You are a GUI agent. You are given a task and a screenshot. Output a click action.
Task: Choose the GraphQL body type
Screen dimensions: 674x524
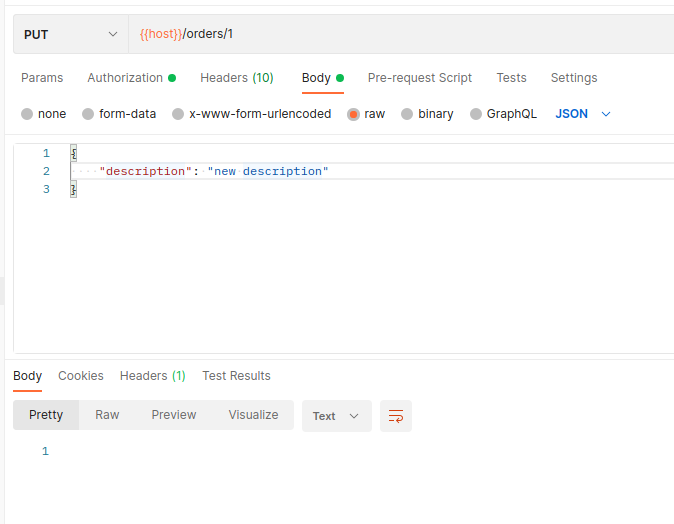[476, 114]
